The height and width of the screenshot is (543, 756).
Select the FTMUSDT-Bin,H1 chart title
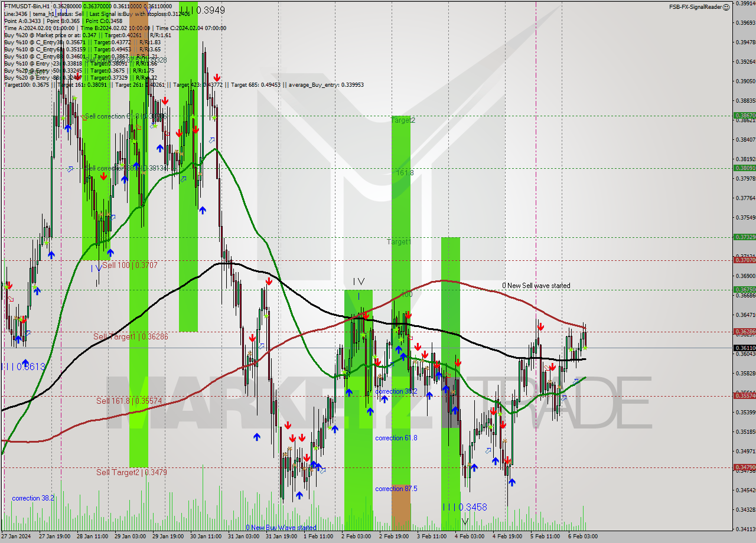[x=27, y=6]
